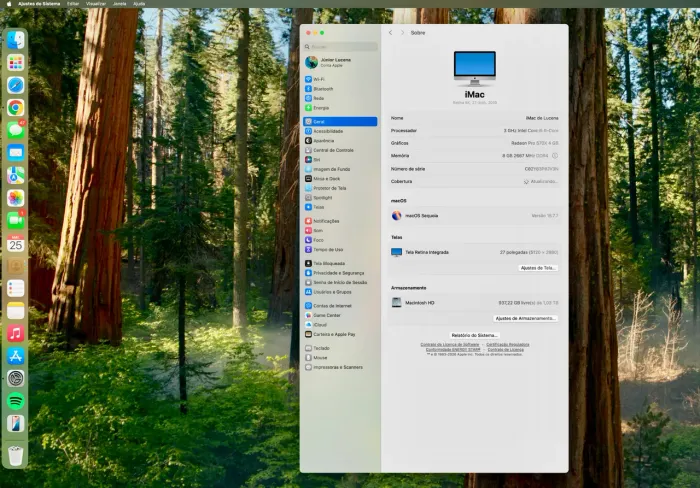Screen dimensions: 700x488
Task: Open Music app in the Dock
Action: (16, 334)
